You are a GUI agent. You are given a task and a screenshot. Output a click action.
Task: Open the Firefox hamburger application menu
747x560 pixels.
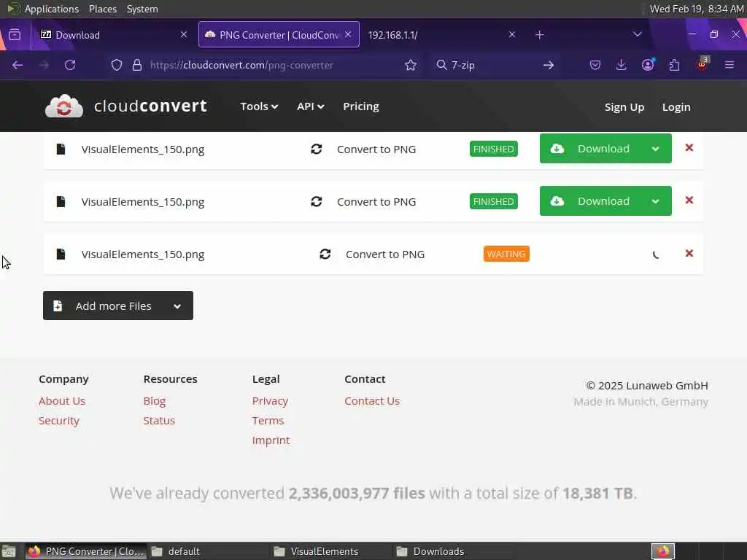click(729, 65)
